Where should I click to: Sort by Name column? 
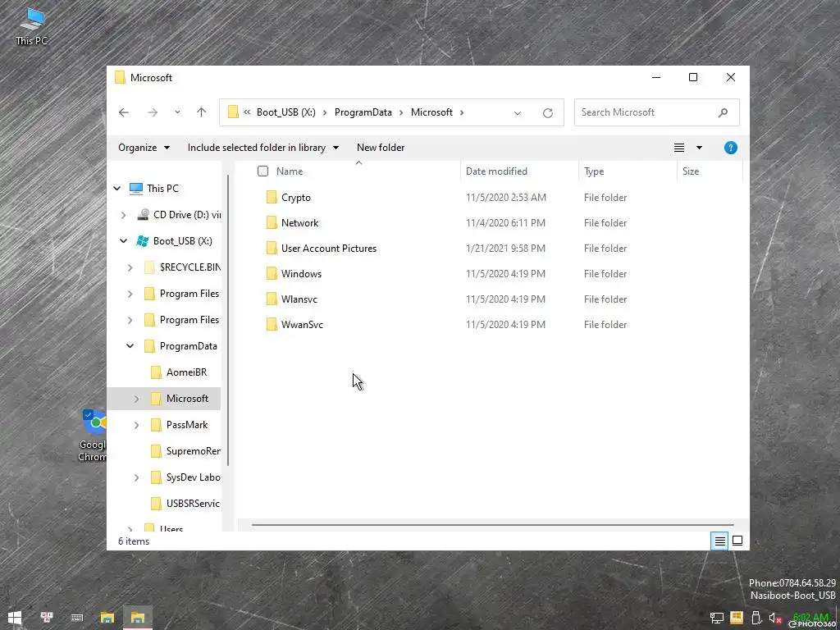click(290, 171)
